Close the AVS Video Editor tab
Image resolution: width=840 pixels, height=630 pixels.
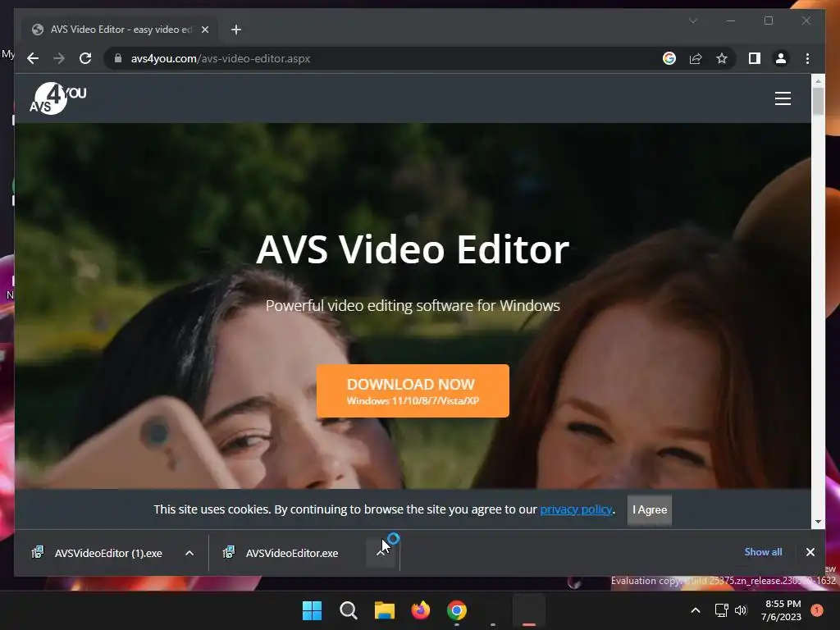[204, 30]
